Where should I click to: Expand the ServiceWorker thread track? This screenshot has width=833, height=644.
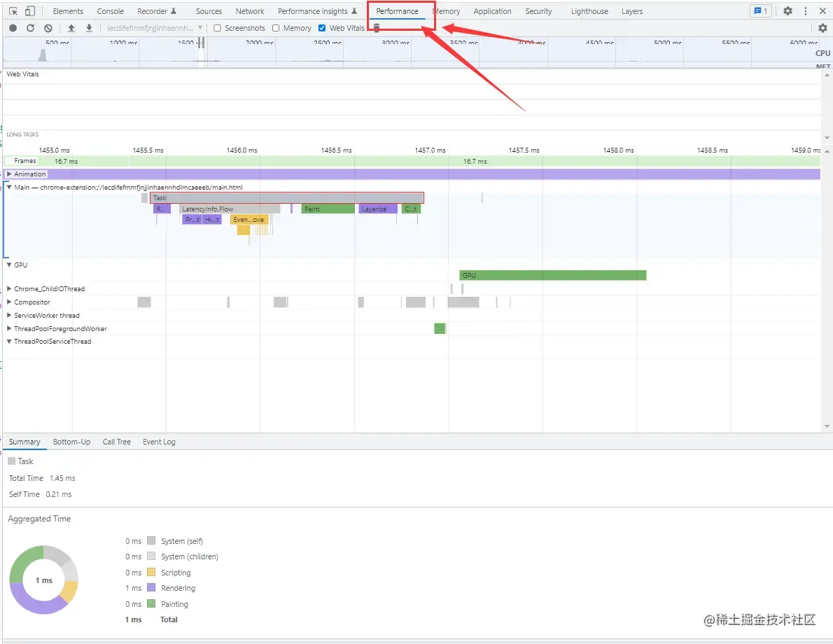pos(9,316)
